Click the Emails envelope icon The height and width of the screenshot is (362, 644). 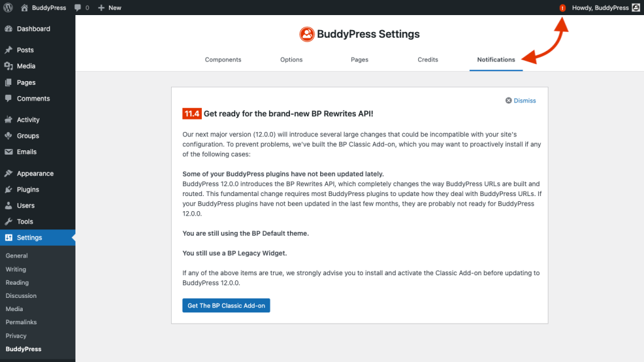coord(9,152)
